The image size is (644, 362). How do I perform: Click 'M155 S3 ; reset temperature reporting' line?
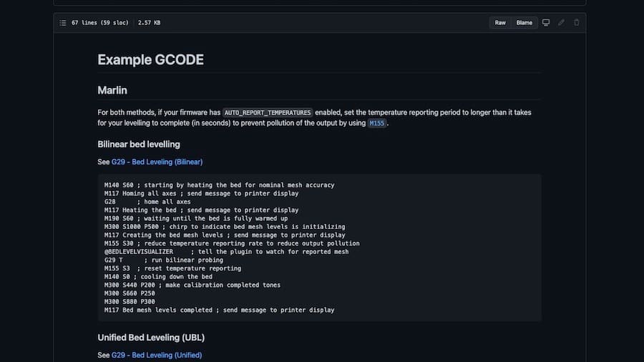pos(172,268)
